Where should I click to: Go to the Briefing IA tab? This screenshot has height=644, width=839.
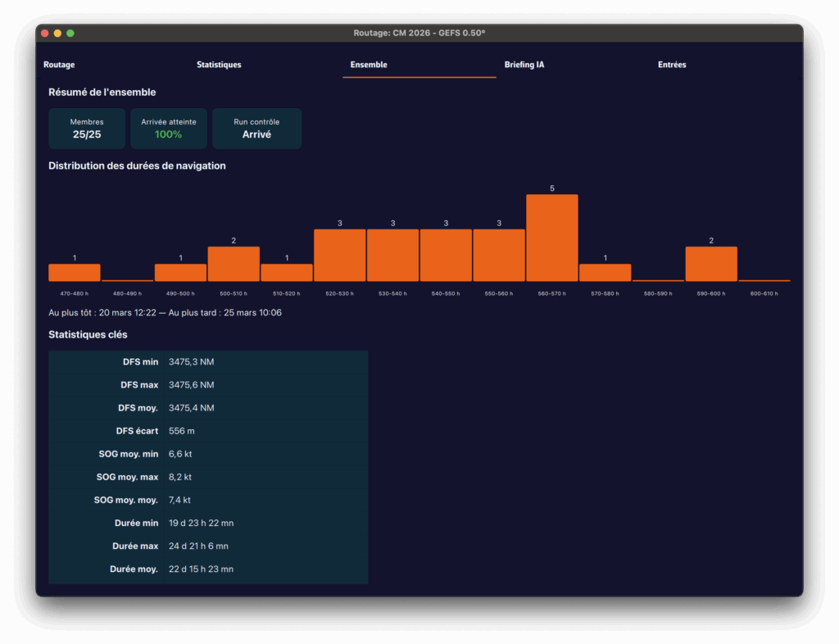pyautogui.click(x=524, y=65)
